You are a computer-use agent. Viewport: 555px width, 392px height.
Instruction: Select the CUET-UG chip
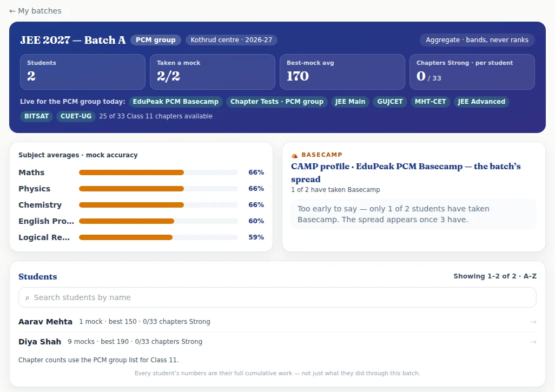[76, 116]
